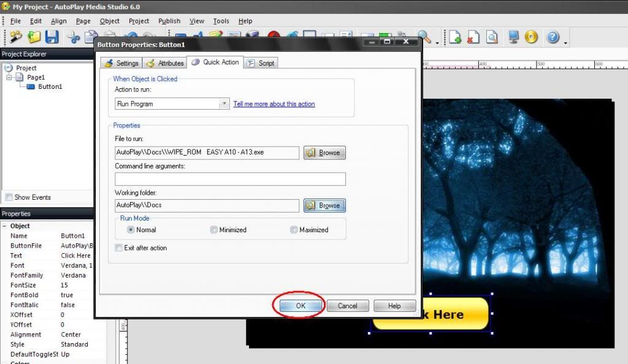628x364 pixels.
Task: Open the Publish menu
Action: (169, 21)
